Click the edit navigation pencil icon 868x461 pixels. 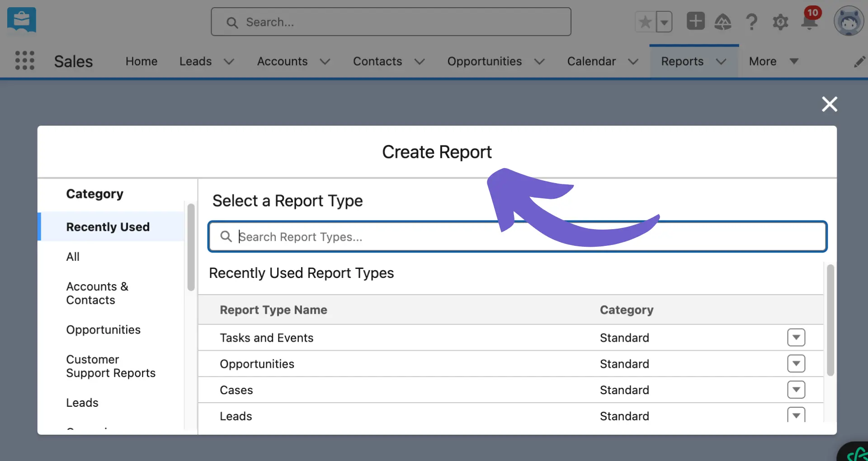click(859, 61)
